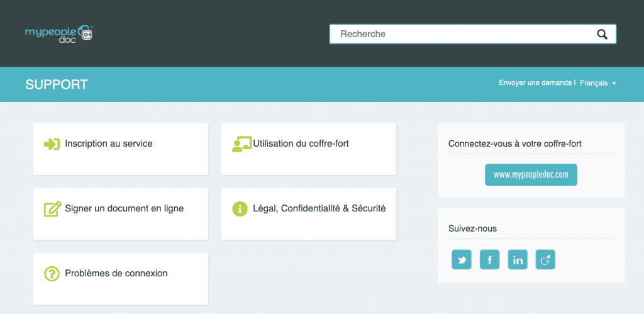
Task: Open the Signer un document en ligne link
Action: [124, 208]
